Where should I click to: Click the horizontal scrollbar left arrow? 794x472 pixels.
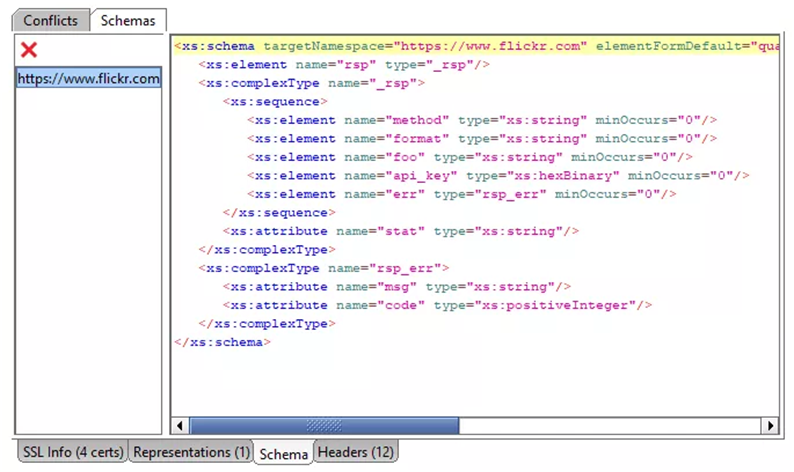click(180, 425)
